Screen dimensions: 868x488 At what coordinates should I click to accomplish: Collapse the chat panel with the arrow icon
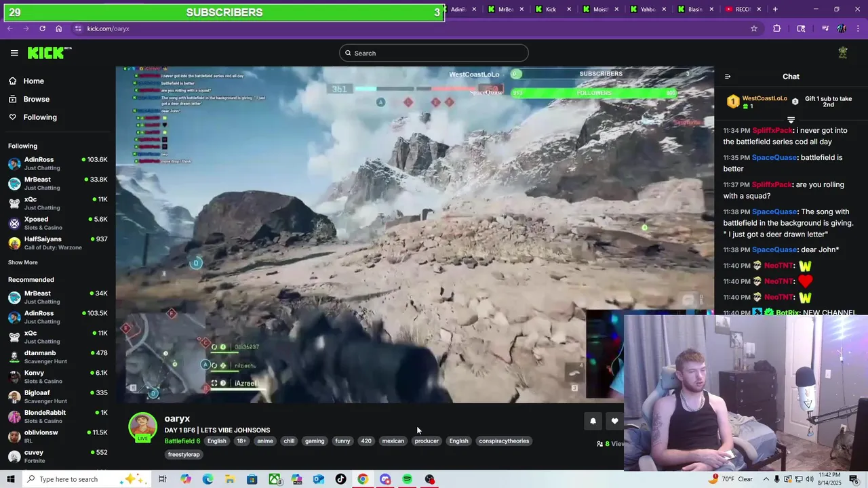(x=728, y=77)
